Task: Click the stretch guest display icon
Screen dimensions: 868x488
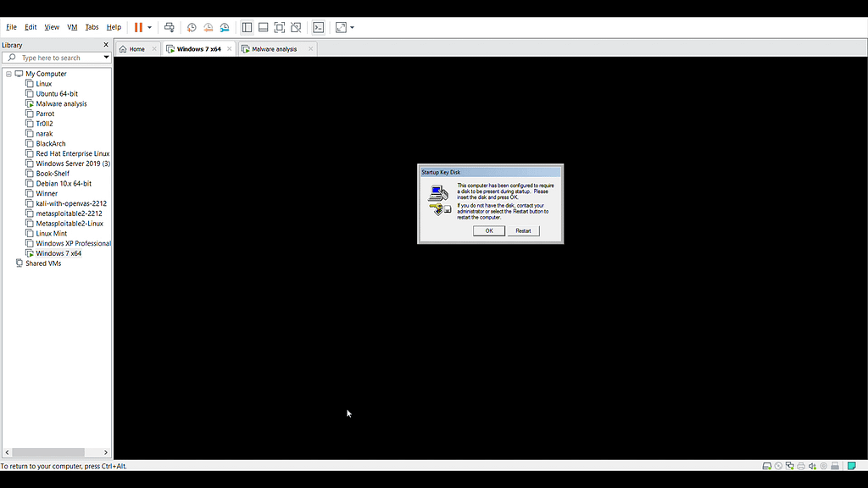Action: pos(341,27)
